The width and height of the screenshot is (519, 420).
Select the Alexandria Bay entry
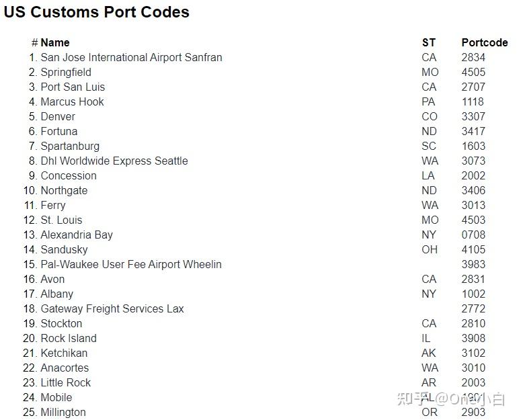(x=77, y=235)
